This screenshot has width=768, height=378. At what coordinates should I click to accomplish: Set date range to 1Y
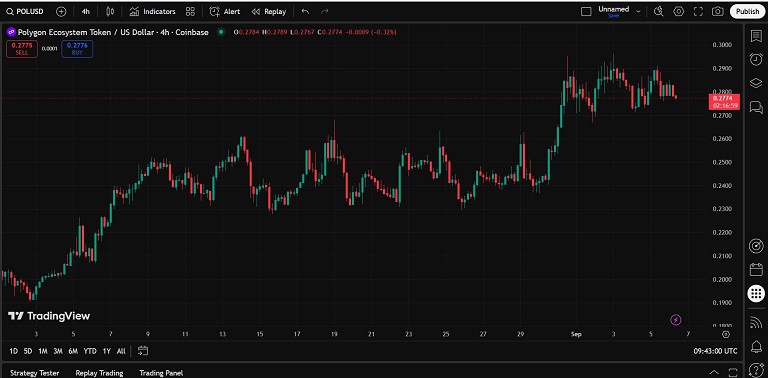[106, 351]
